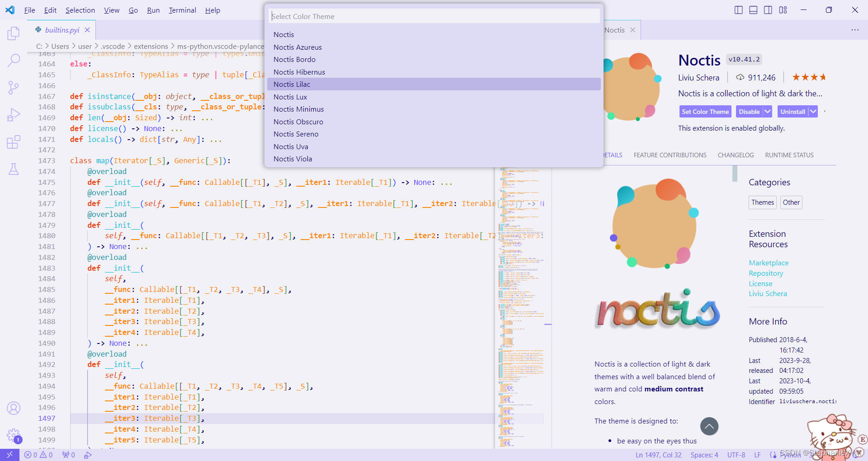Open the License resource link
This screenshot has width=868, height=461.
pyautogui.click(x=760, y=284)
